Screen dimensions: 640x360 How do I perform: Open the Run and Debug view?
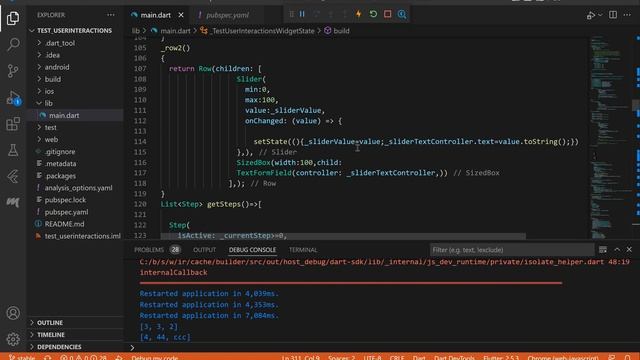pyautogui.click(x=13, y=98)
